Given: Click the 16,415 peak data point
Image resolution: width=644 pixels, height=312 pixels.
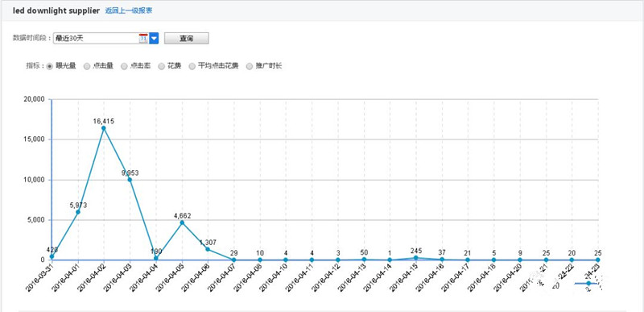Looking at the screenshot, I should [x=104, y=128].
